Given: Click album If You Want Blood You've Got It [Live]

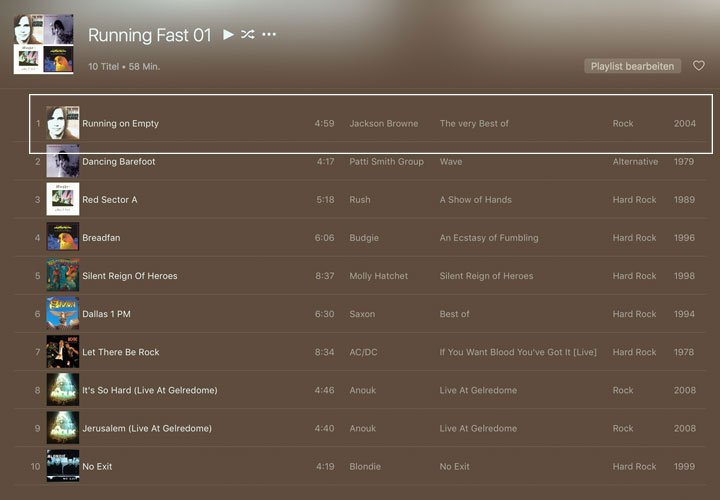Looking at the screenshot, I should coord(518,352).
